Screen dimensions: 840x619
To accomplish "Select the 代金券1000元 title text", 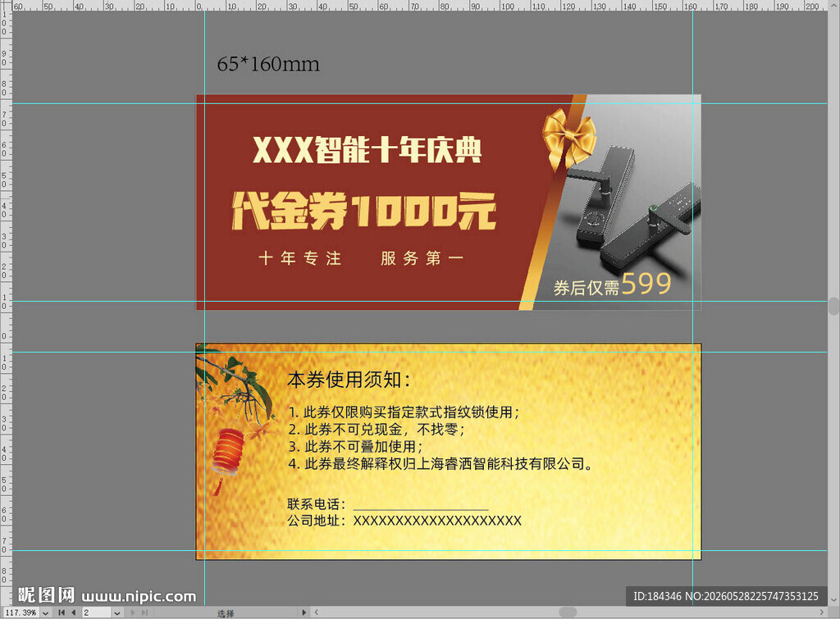I will [364, 211].
